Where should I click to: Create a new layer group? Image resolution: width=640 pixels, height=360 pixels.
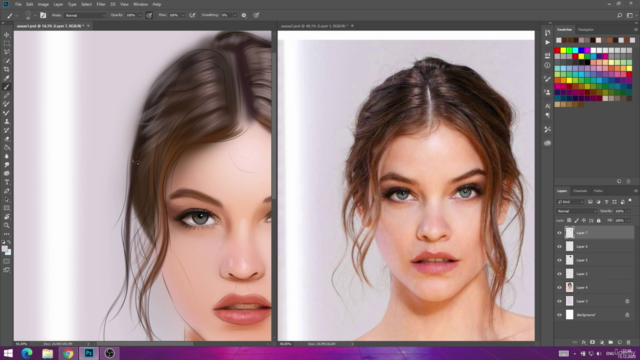(x=611, y=342)
